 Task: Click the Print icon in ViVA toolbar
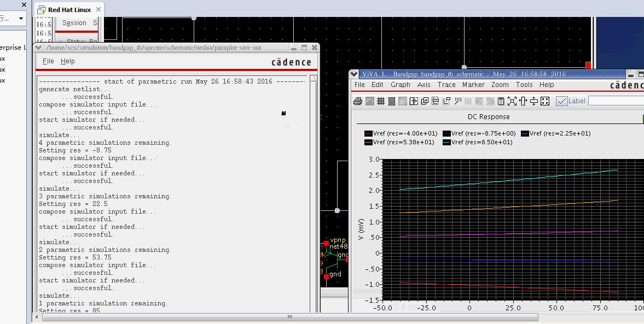358,101
